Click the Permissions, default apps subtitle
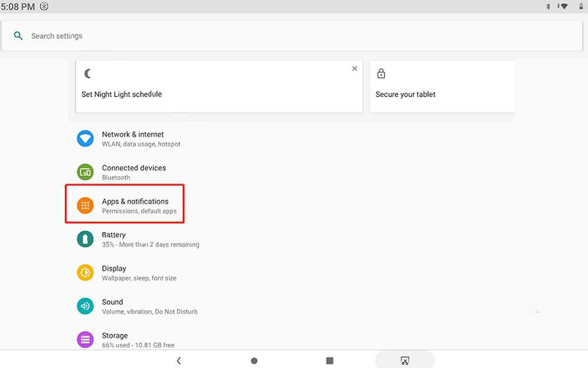 [x=139, y=211]
